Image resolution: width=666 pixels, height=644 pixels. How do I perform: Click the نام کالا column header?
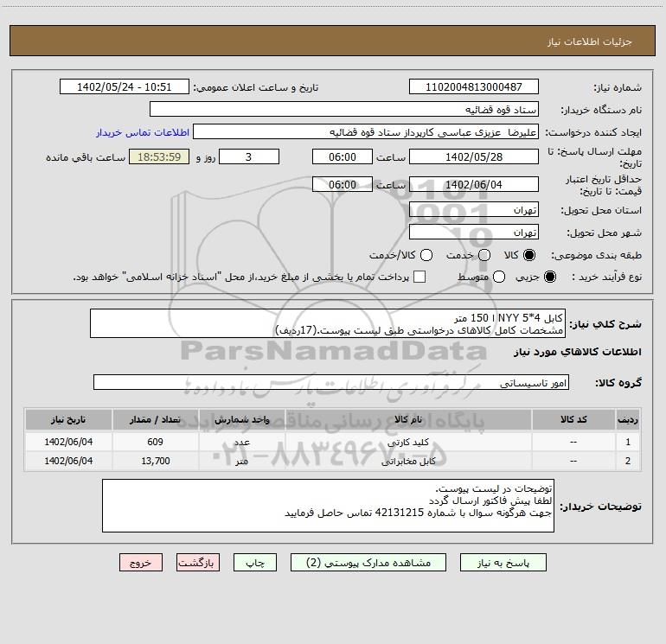pos(408,419)
